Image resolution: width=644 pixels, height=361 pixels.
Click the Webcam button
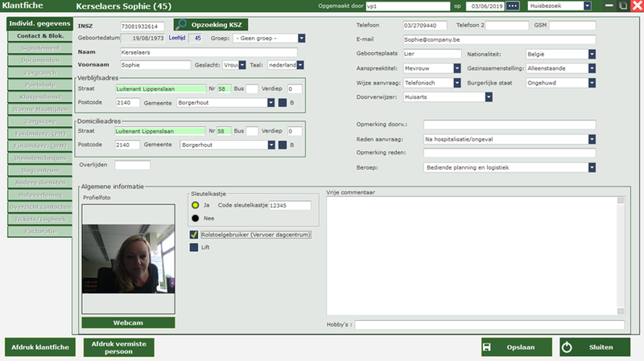pyautogui.click(x=127, y=322)
